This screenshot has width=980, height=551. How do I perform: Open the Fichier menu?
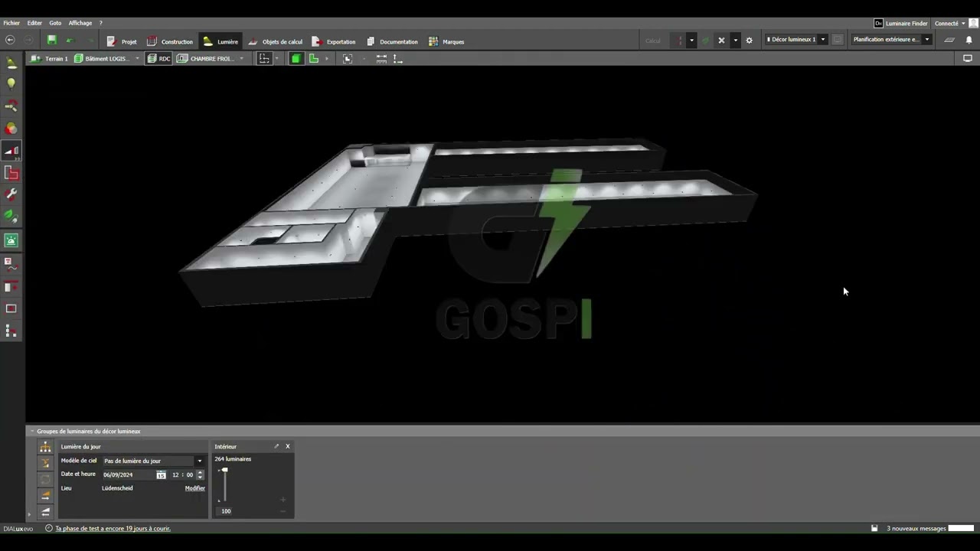click(x=11, y=23)
